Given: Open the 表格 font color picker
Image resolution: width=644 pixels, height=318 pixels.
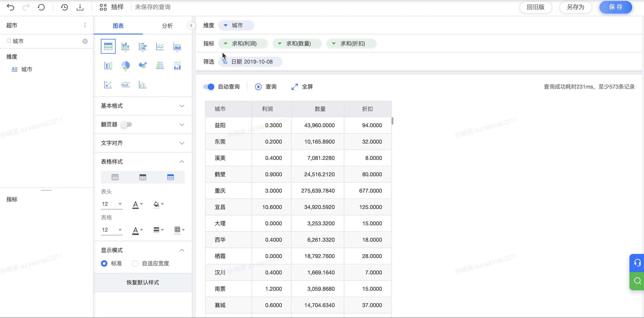Looking at the screenshot, I should tap(138, 230).
